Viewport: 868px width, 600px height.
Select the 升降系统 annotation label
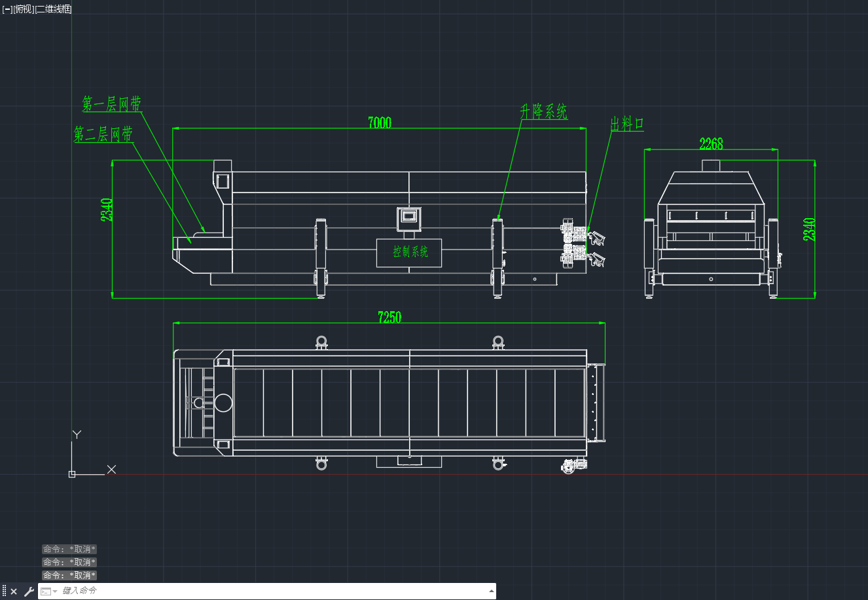[x=543, y=111]
